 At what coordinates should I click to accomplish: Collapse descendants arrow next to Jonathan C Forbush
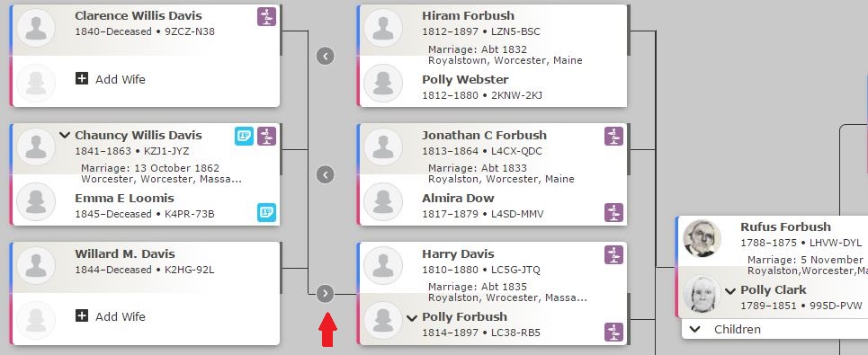click(x=325, y=174)
